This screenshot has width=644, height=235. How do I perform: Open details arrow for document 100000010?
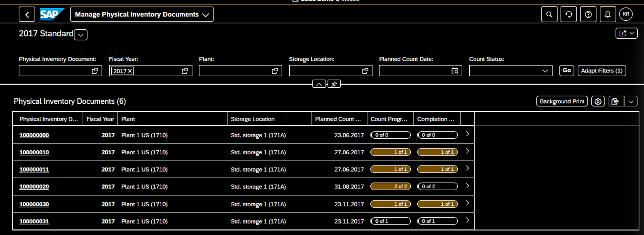(467, 151)
